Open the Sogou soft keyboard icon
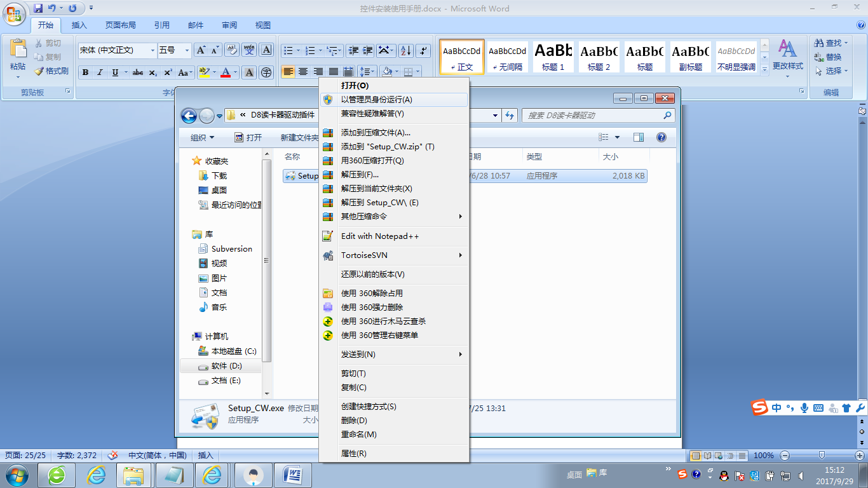 click(x=818, y=408)
